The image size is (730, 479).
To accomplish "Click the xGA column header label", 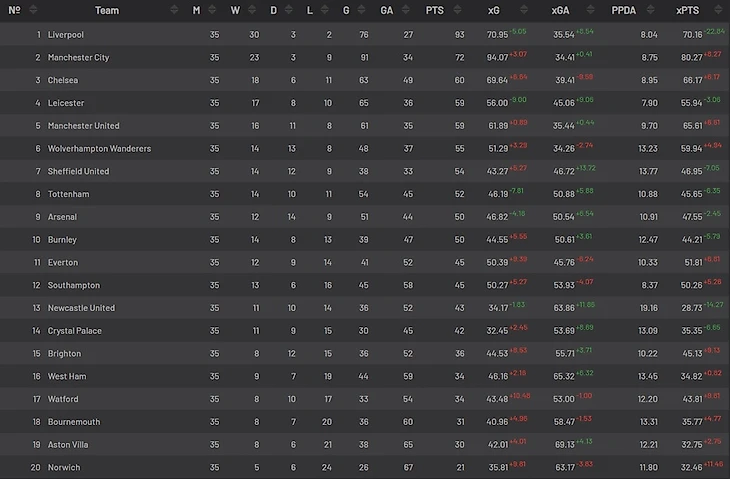I will [x=561, y=10].
